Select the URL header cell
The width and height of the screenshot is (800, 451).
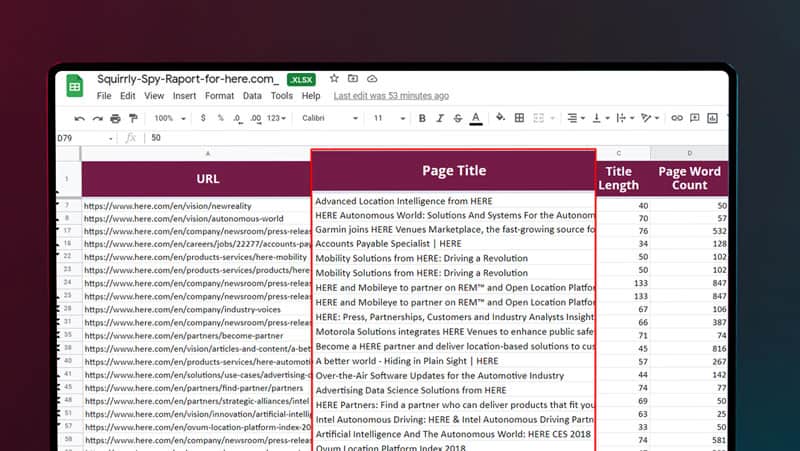[196, 179]
